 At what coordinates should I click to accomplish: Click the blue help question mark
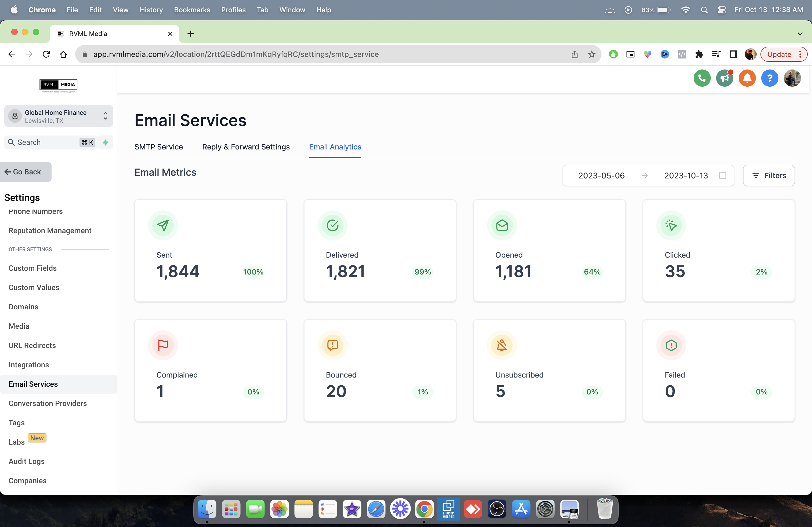point(770,78)
